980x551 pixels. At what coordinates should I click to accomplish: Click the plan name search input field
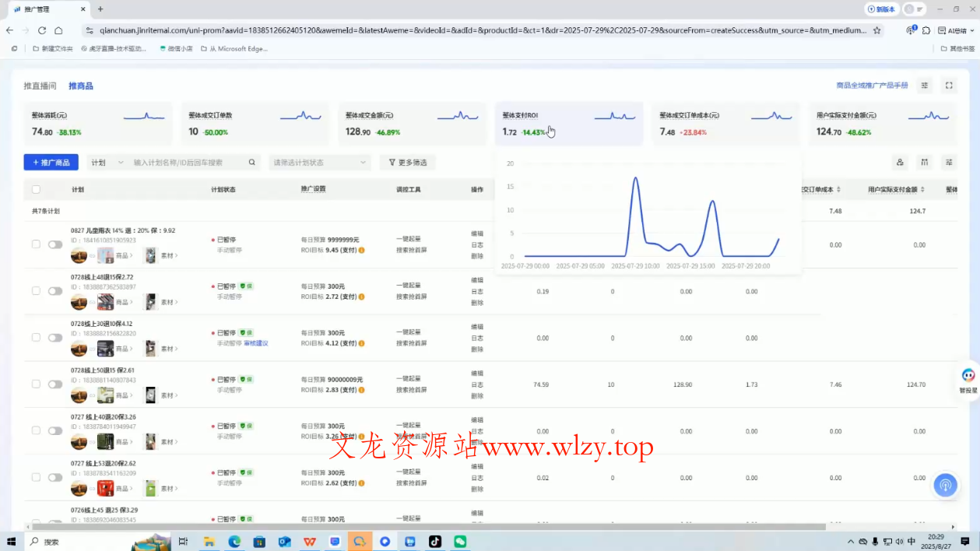[x=187, y=163]
